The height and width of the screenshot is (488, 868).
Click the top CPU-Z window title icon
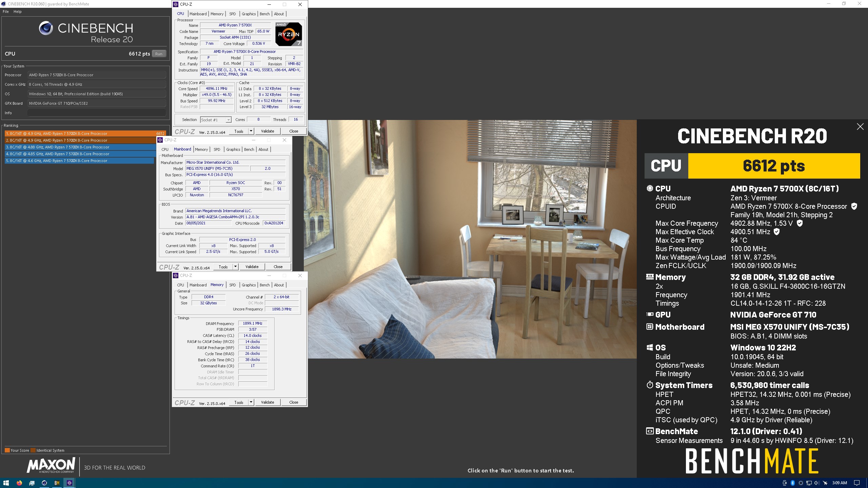click(176, 4)
